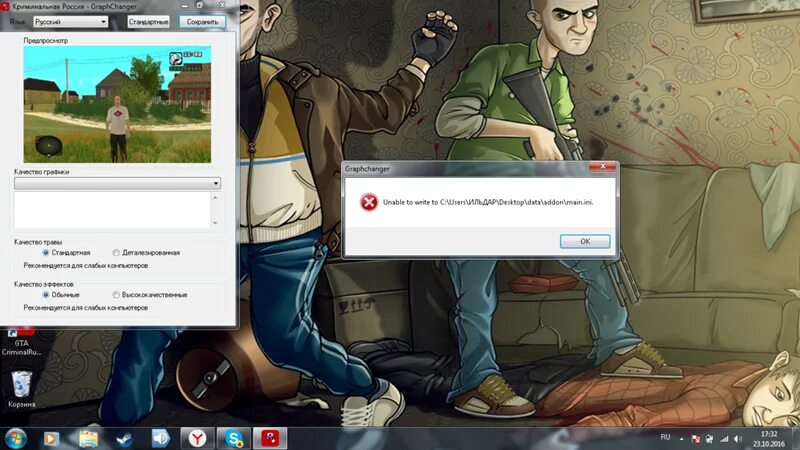Click the red GraphChanger taskbar icon
Image resolution: width=800 pixels, height=450 pixels.
click(270, 438)
